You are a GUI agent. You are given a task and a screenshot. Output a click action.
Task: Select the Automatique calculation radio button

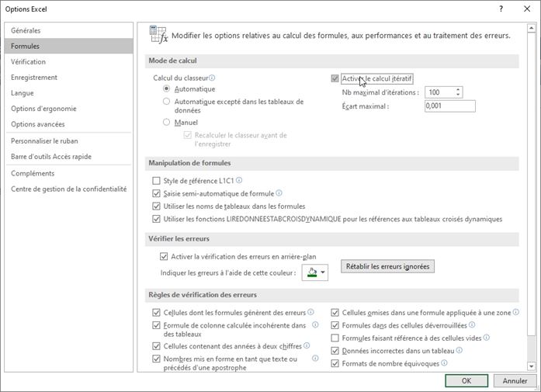pyautogui.click(x=166, y=88)
